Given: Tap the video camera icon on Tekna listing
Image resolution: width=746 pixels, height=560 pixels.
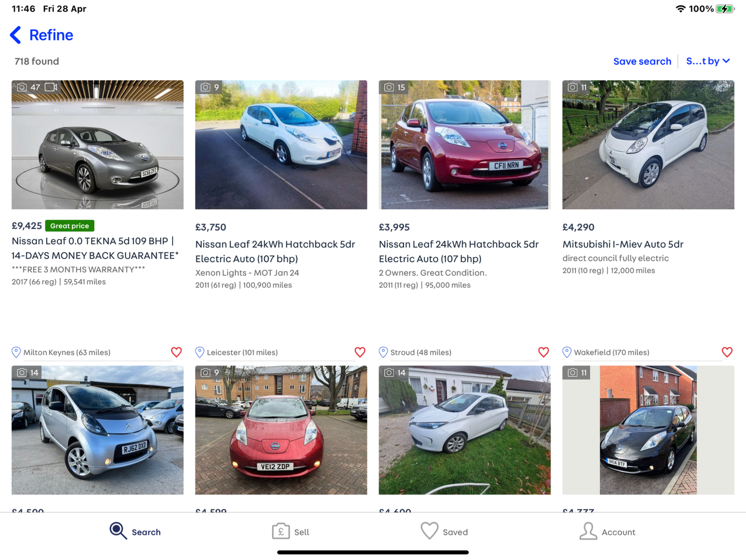Looking at the screenshot, I should (51, 87).
